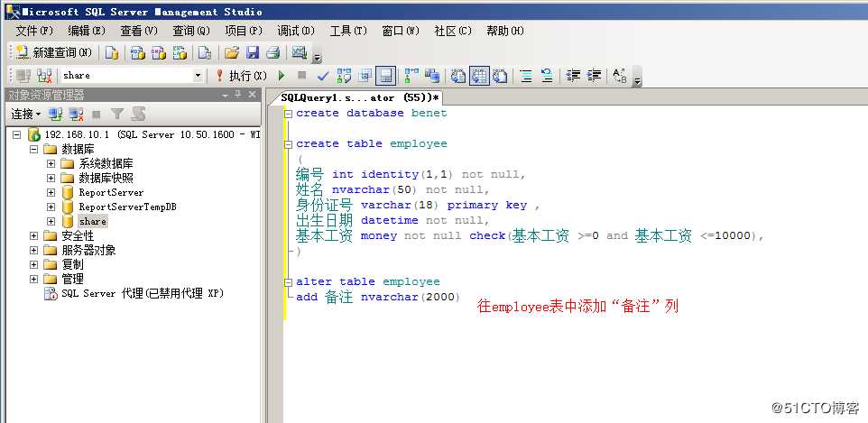Save the current query with the floppy icon
The width and height of the screenshot is (868, 423).
point(253,52)
